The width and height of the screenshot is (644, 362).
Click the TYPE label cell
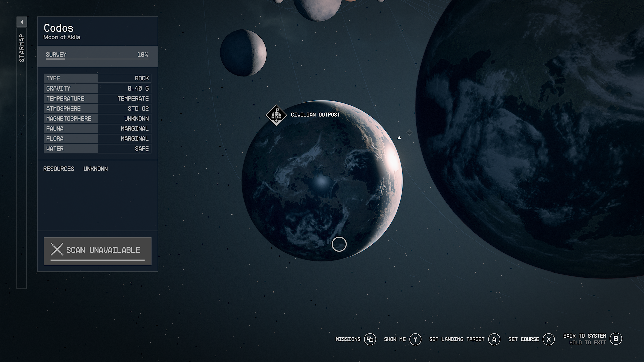coord(71,78)
